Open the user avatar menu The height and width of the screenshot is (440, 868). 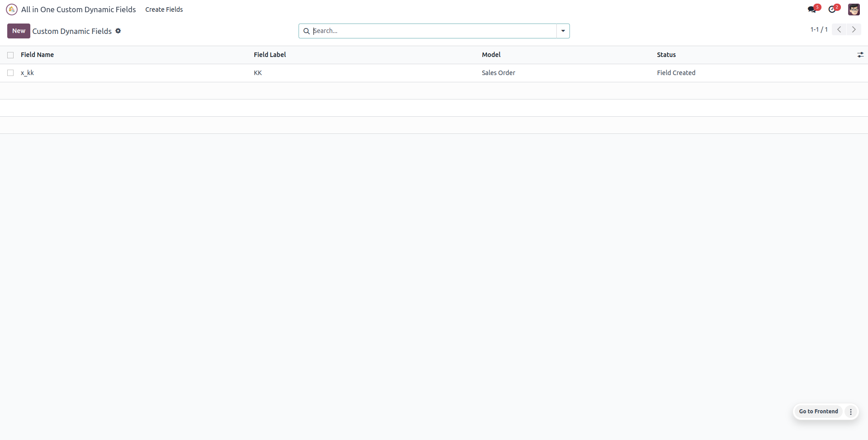[x=854, y=9]
